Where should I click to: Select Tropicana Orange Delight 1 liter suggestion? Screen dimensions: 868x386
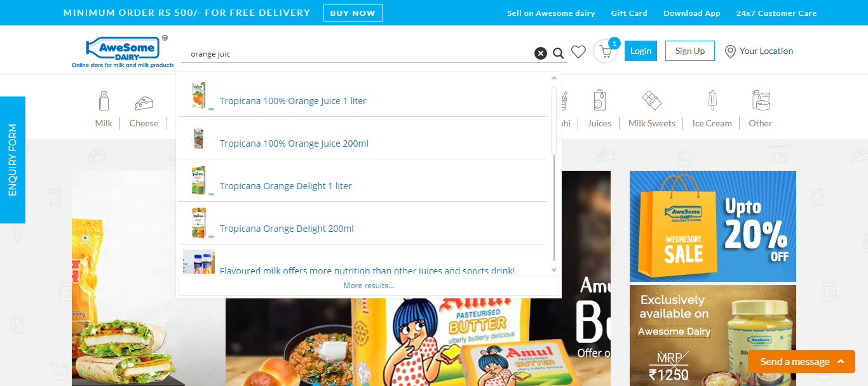pos(362,181)
